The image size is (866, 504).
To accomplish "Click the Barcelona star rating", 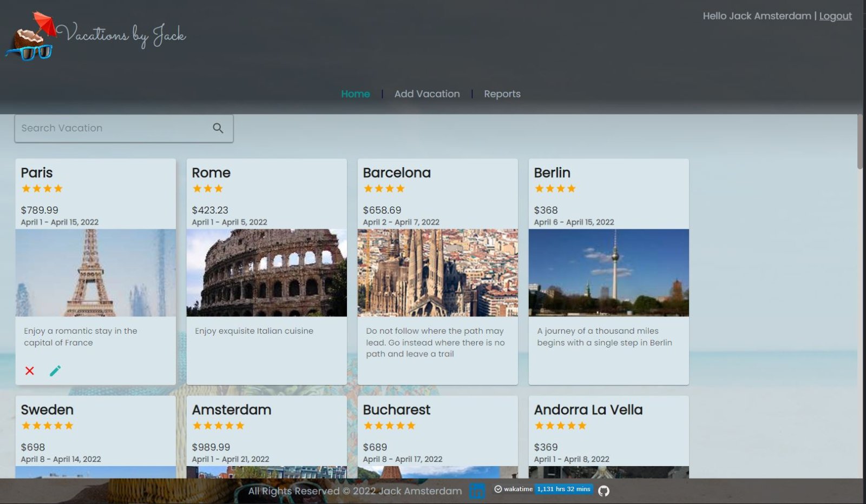I will 384,188.
